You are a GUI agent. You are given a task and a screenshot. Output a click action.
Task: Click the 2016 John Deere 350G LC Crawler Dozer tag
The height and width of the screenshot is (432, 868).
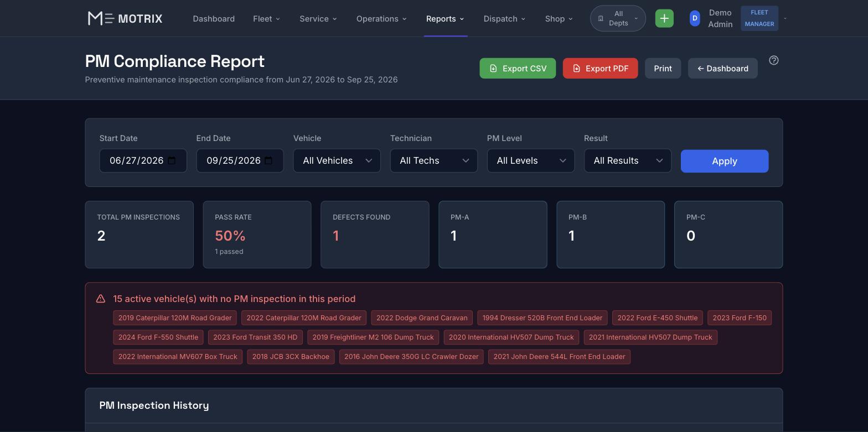[411, 357]
